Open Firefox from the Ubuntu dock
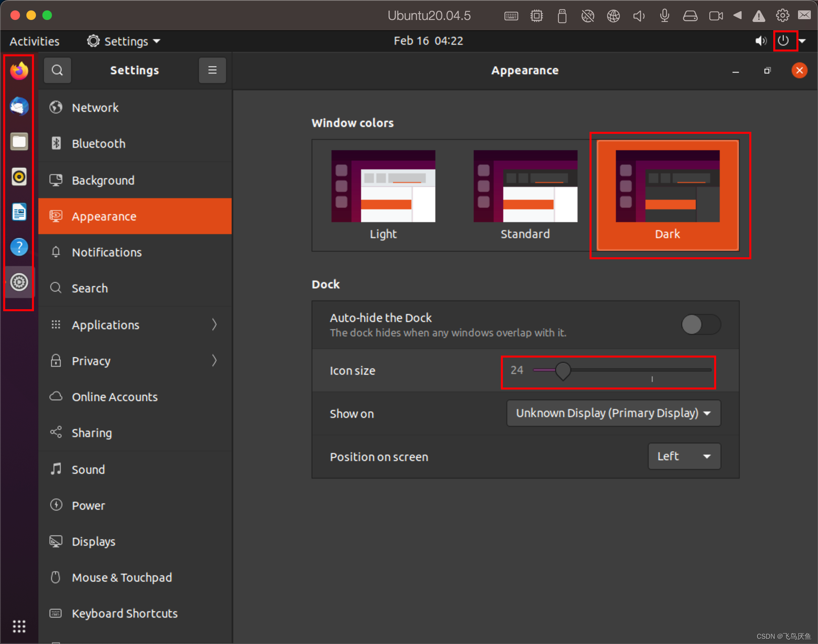 (x=19, y=71)
